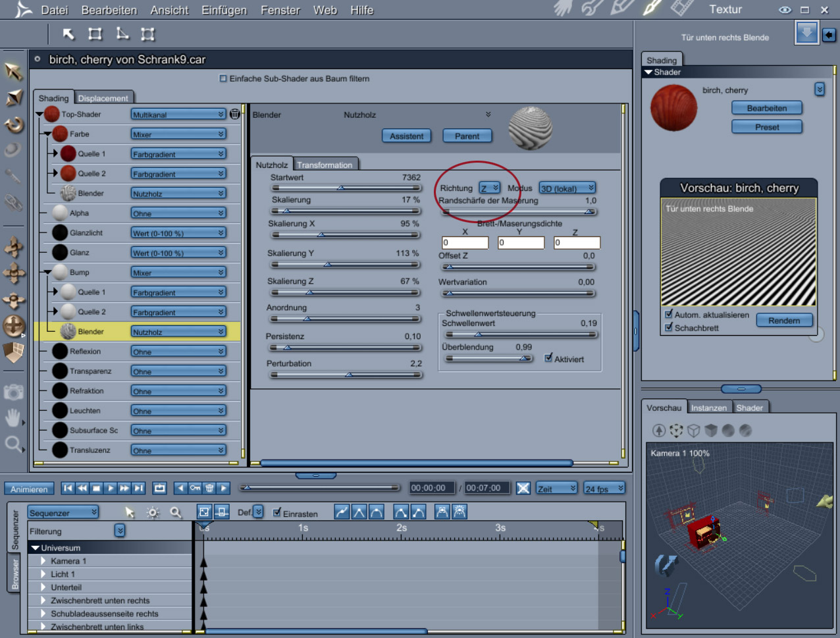Enable Einfache Sub-Shader aus Baum filtern
The height and width of the screenshot is (638, 840).
click(223, 78)
